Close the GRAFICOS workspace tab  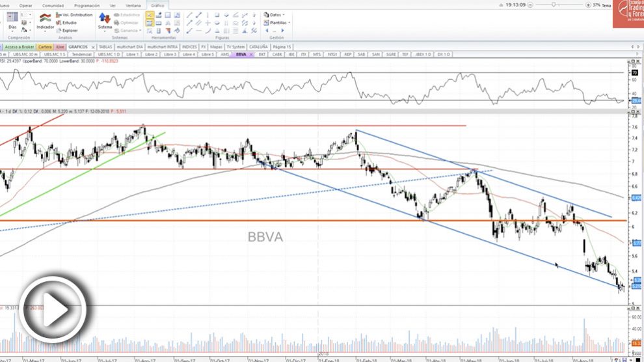click(93, 48)
